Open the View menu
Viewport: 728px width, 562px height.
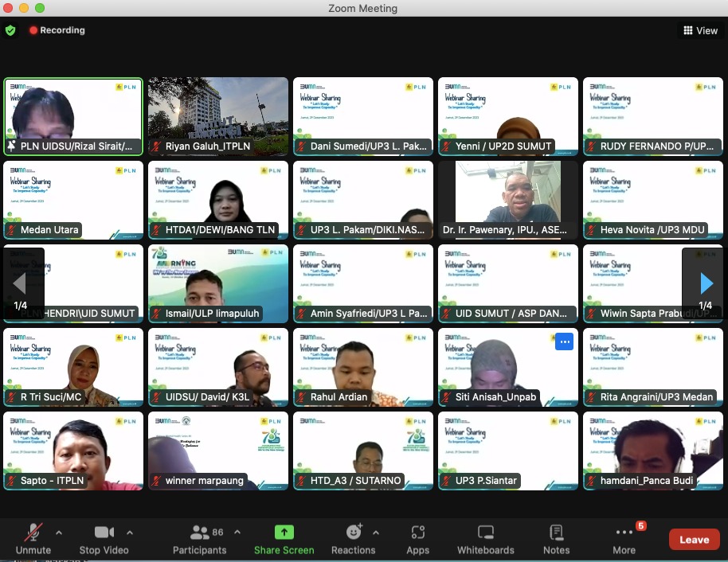pos(700,30)
